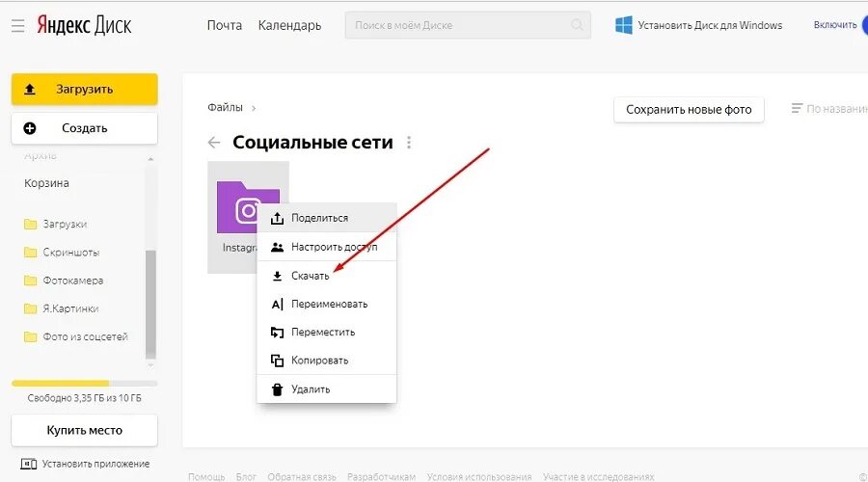Screen dimensions: 868x482
Task: Open the Почта link
Action: tap(224, 25)
